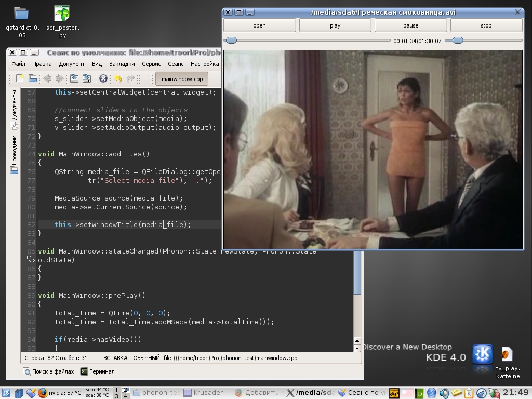Open the Закладки menu

pos(122,64)
